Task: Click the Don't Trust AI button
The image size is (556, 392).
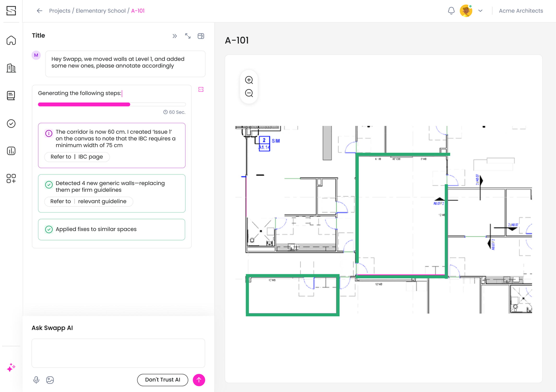Action: click(x=162, y=380)
